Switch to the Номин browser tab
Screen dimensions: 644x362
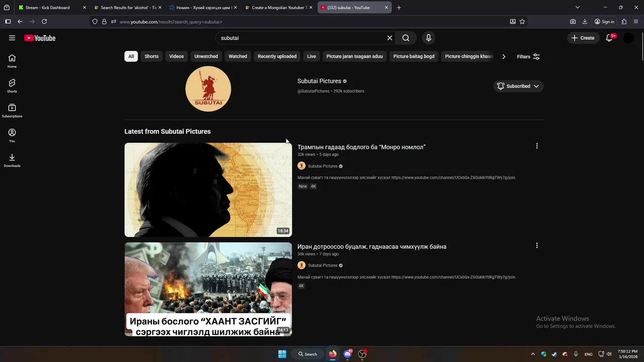pyautogui.click(x=203, y=8)
